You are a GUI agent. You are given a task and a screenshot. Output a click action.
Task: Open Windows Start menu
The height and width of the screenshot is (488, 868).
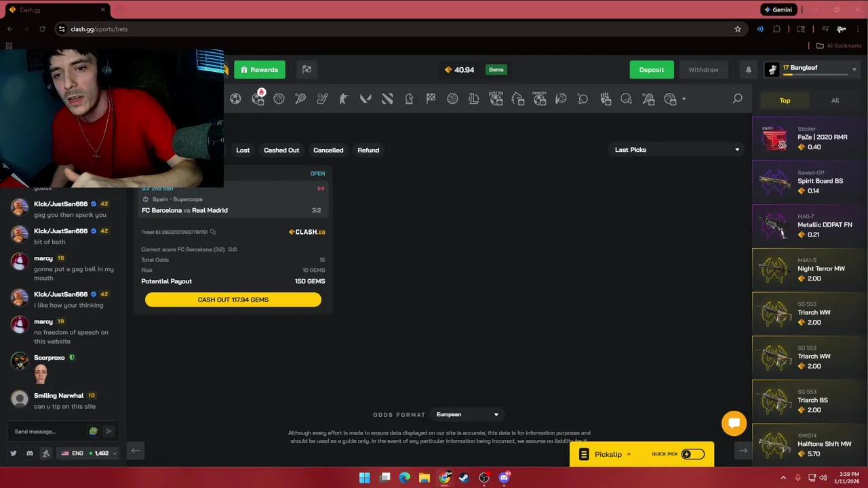(364, 478)
